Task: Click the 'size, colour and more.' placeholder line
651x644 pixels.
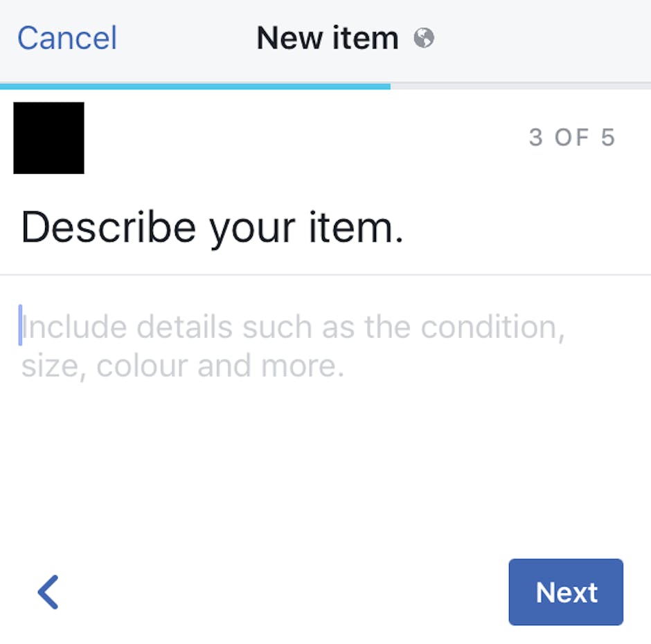Action: coord(183,366)
